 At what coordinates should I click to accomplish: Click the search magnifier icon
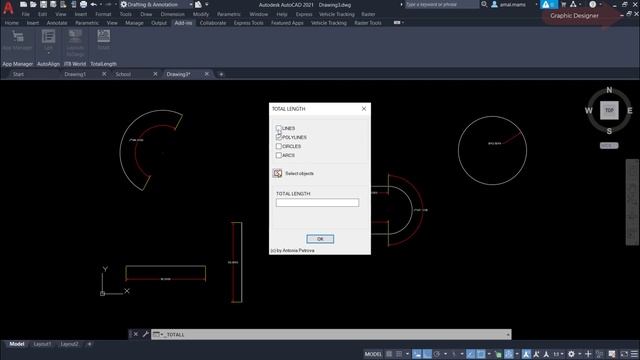tap(484, 4)
